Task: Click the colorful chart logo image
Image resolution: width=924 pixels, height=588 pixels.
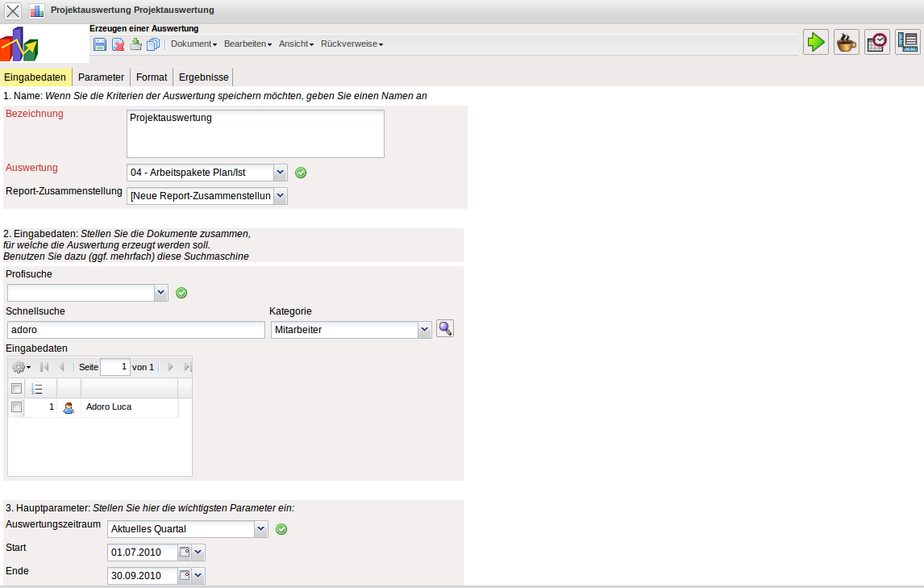Action: (x=19, y=44)
